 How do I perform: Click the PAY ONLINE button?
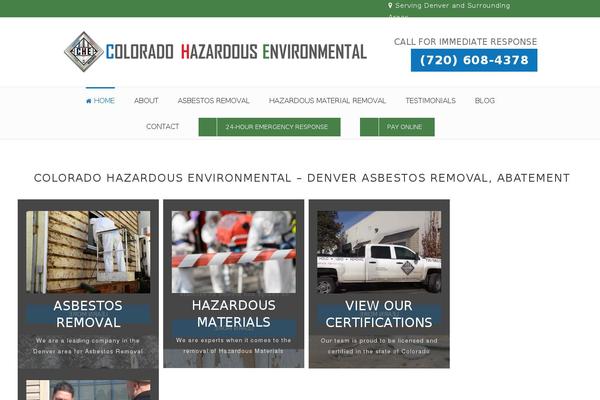pos(397,127)
